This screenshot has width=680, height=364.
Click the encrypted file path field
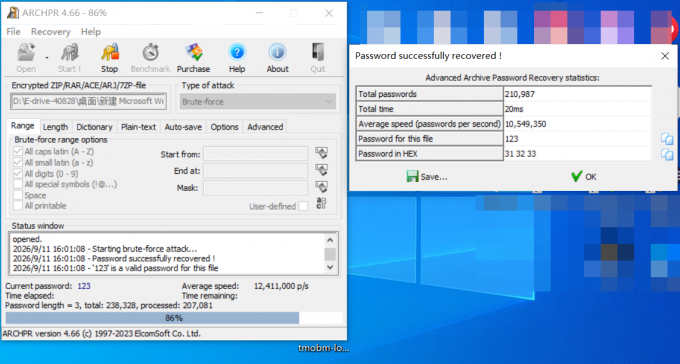(x=88, y=102)
